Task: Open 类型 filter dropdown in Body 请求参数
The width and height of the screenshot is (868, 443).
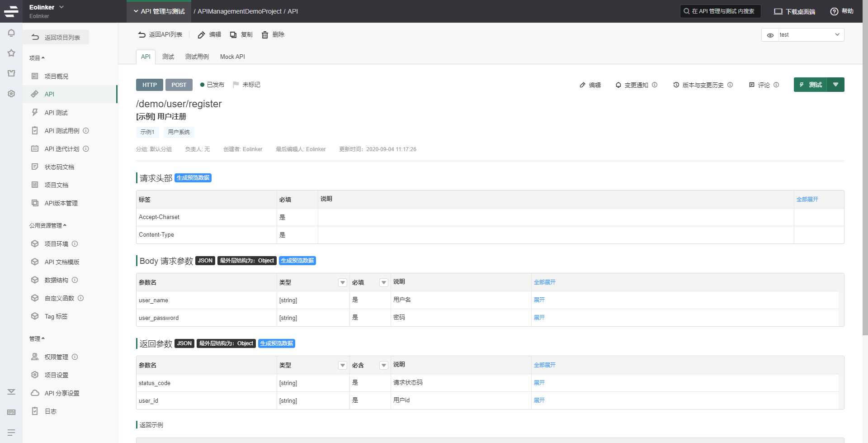Action: [x=343, y=282]
